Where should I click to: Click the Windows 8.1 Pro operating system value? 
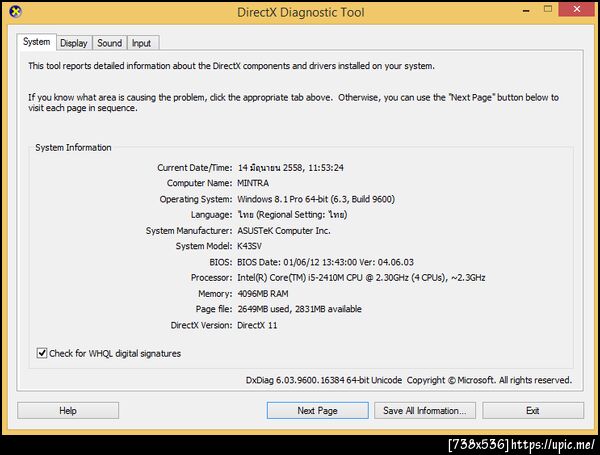(x=316, y=199)
